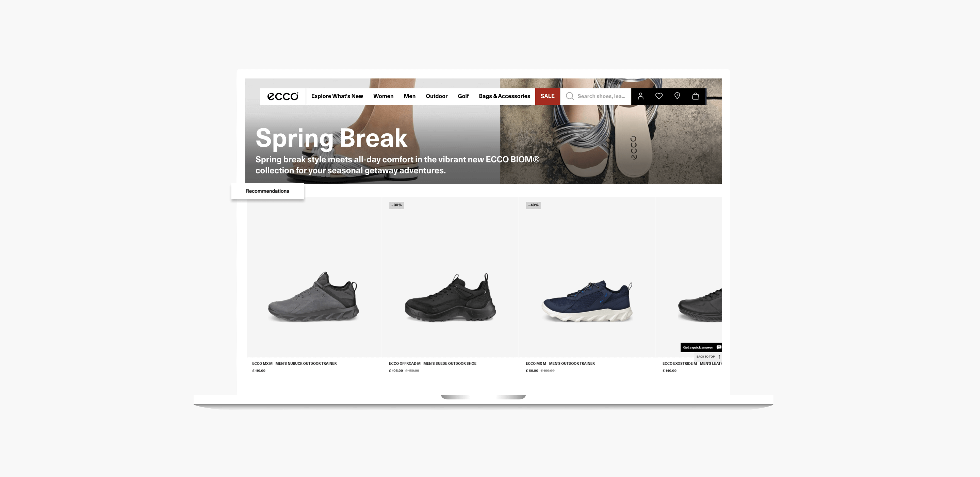Viewport: 980px width, 477px height.
Task: Open ECCO Offroad M suede outdoor shoe link
Action: coord(432,363)
